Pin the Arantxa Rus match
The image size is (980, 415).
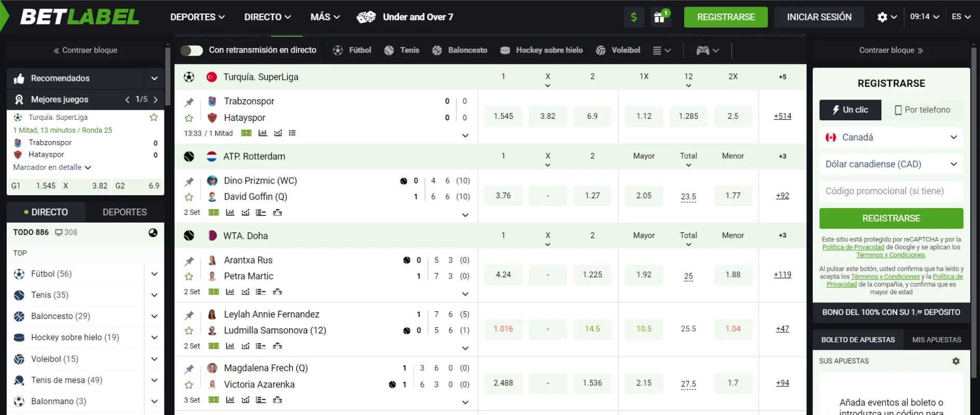[x=189, y=261]
